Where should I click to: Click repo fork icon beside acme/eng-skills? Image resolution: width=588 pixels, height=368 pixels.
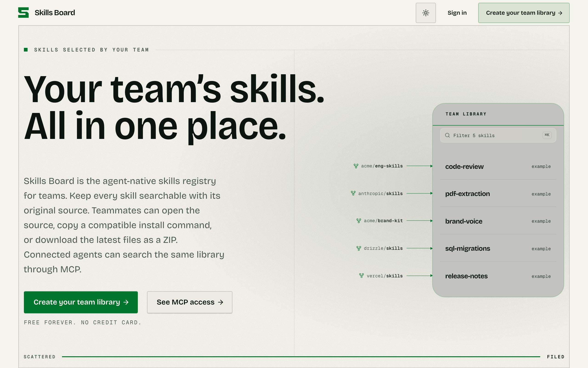356,166
